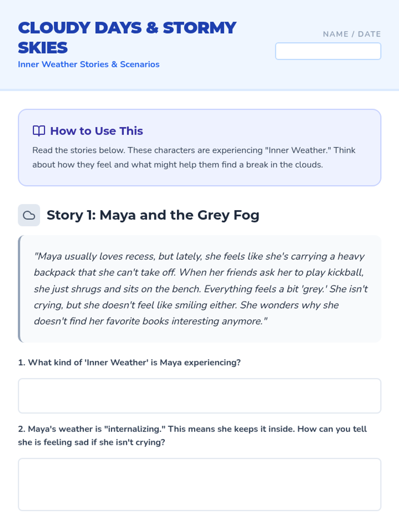Screen dimensions: 399x532
Task: Click 'favorite books interesting anymore' story line
Action: pyautogui.click(x=184, y=321)
